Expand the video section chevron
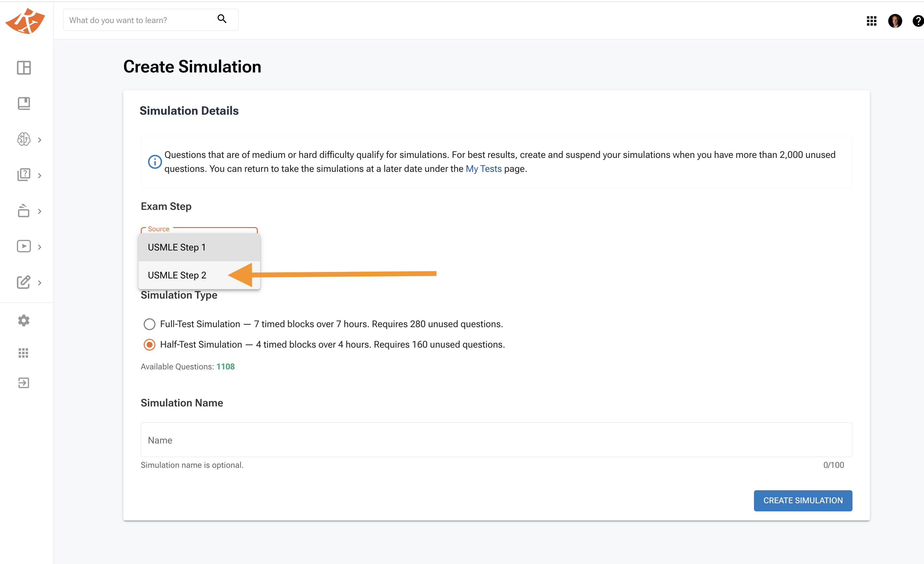 click(40, 247)
